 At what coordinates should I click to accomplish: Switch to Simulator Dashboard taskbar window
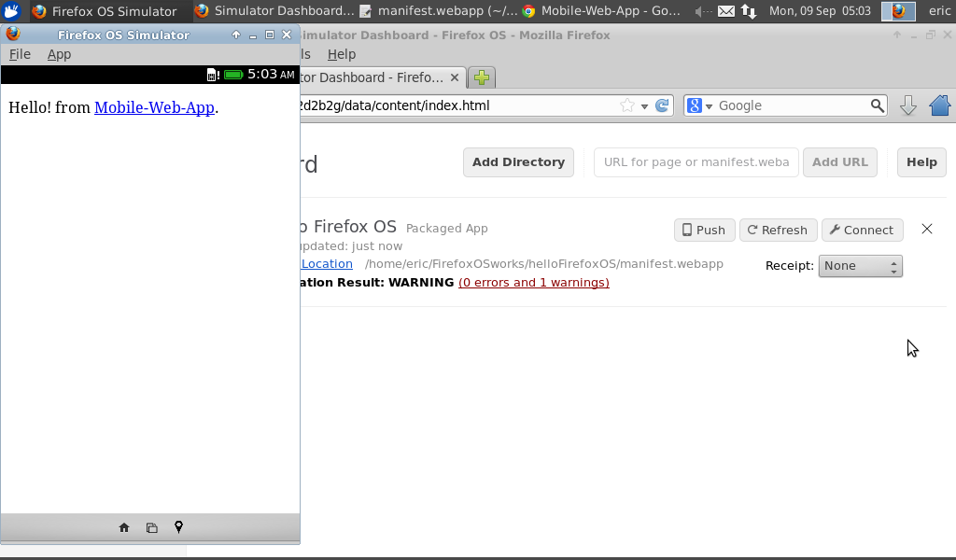(x=275, y=11)
